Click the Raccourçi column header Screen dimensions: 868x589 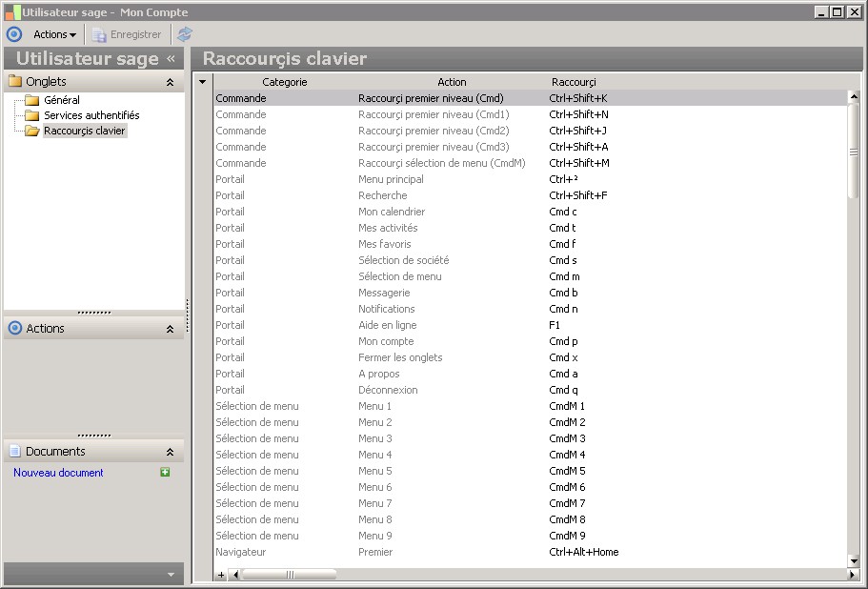tap(573, 82)
